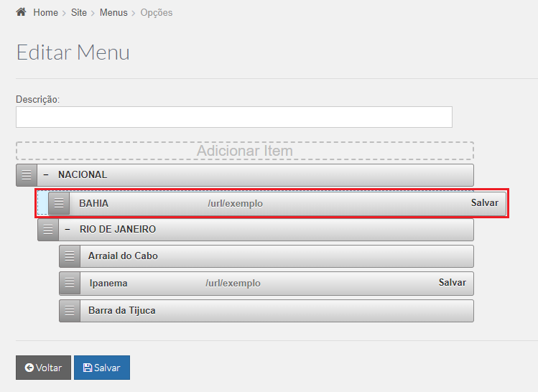Viewport: 538px width, 392px height.
Task: Collapse the NACIONAL menu group
Action: point(46,175)
